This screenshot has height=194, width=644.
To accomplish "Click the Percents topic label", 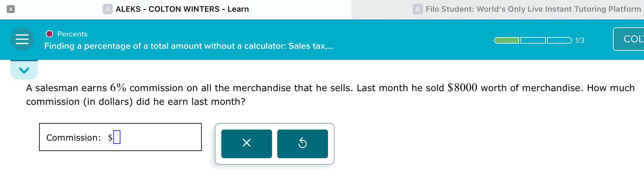I will pos(72,34).
